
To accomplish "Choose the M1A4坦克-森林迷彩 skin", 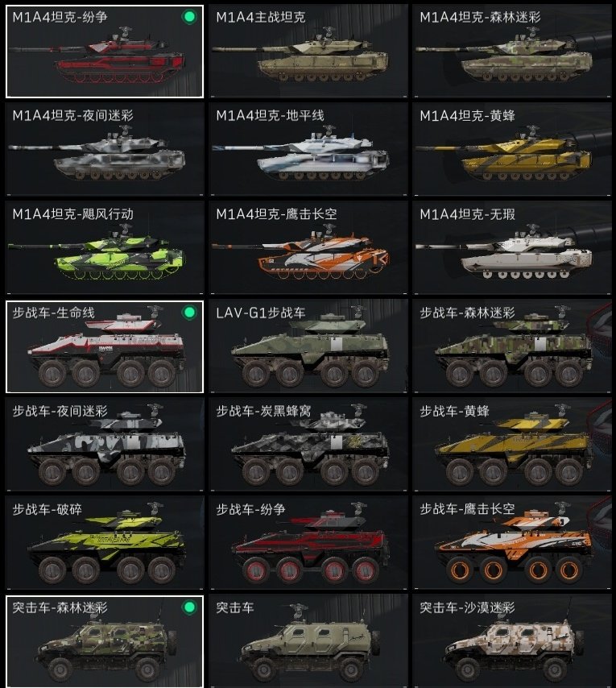I will pyautogui.click(x=512, y=51).
